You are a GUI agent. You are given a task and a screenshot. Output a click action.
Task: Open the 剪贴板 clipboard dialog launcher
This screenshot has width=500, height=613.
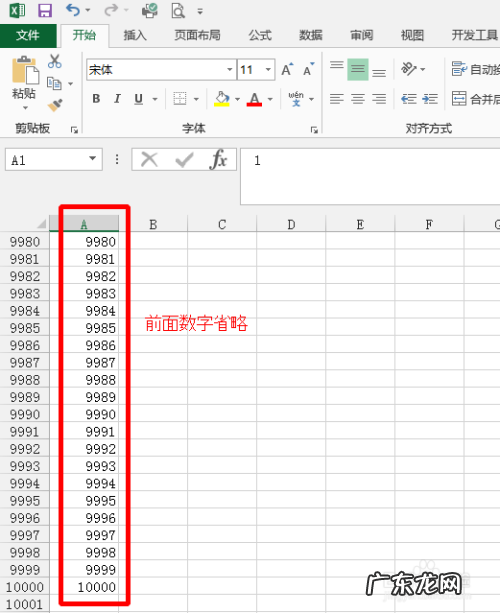tap(74, 130)
